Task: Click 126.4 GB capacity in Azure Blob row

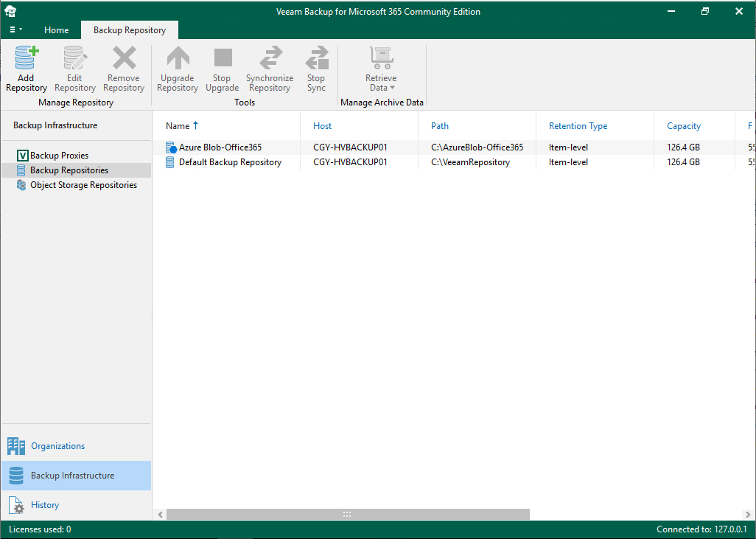Action: [x=683, y=147]
